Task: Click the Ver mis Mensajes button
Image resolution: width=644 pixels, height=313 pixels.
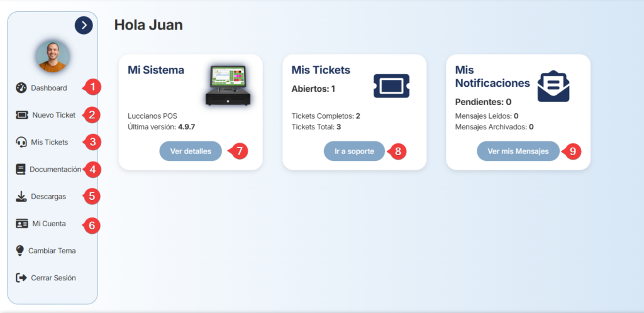Action: click(518, 151)
